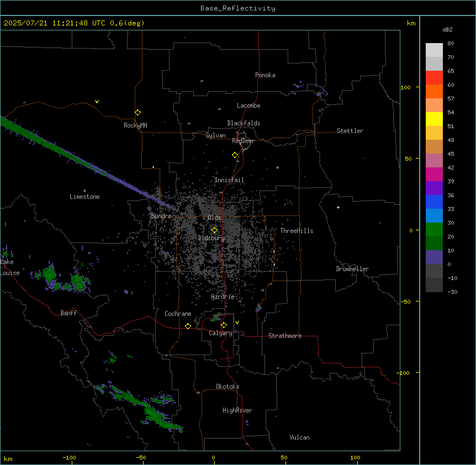Click the Limestone label

84,197
